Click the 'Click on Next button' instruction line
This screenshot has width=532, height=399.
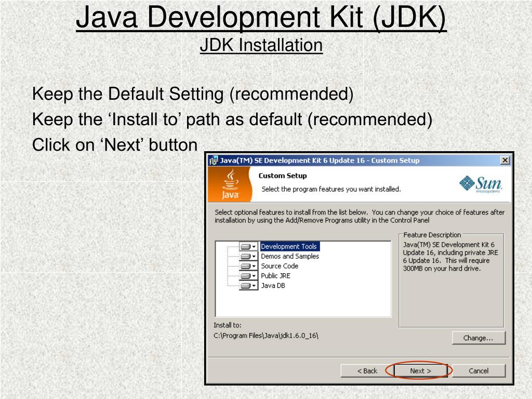click(x=115, y=145)
